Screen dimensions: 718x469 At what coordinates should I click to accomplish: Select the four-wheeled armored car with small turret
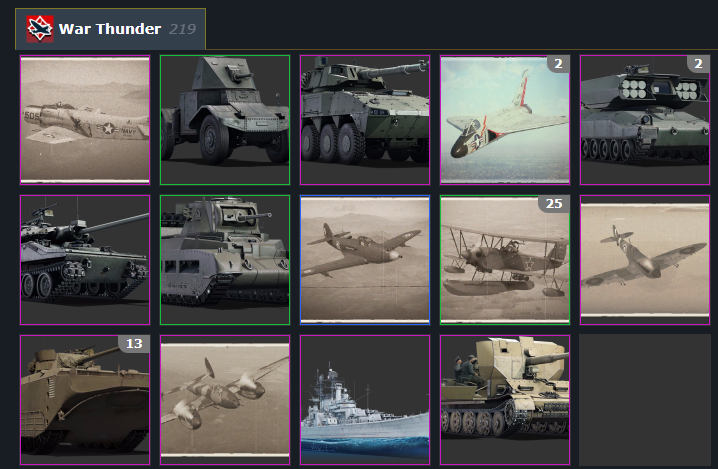point(225,120)
